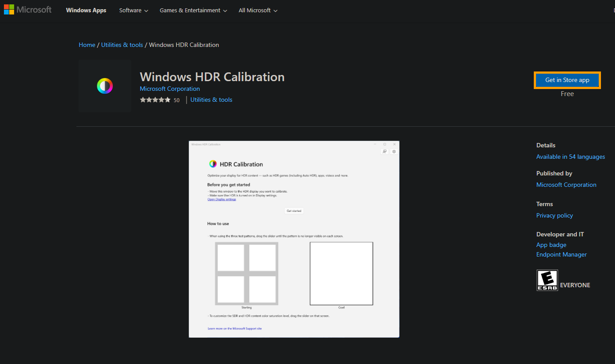Open the App badge link

point(551,245)
